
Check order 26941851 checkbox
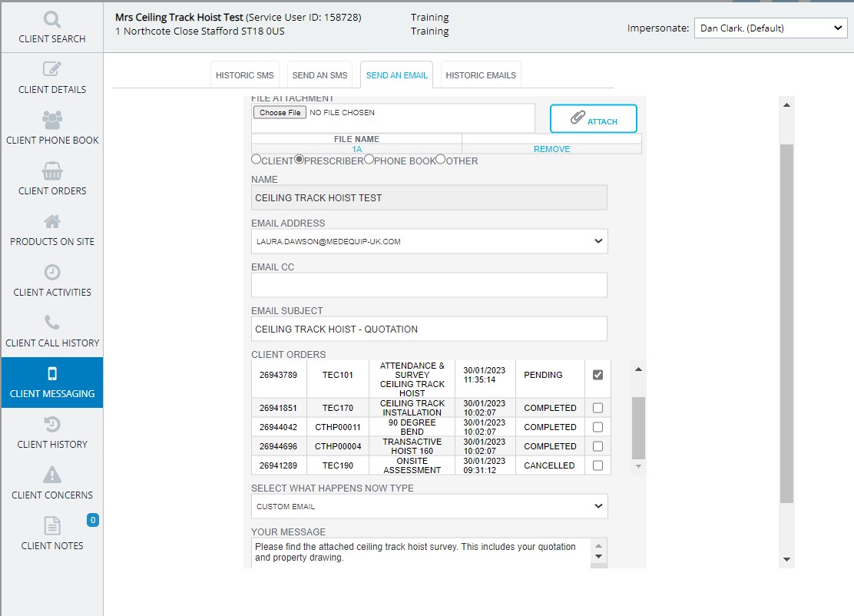click(597, 408)
